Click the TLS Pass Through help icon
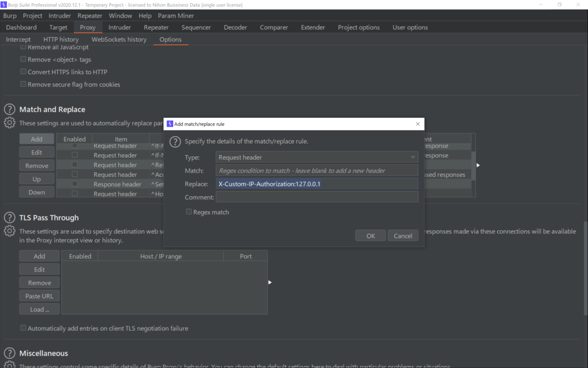The width and height of the screenshot is (588, 368). tap(10, 217)
